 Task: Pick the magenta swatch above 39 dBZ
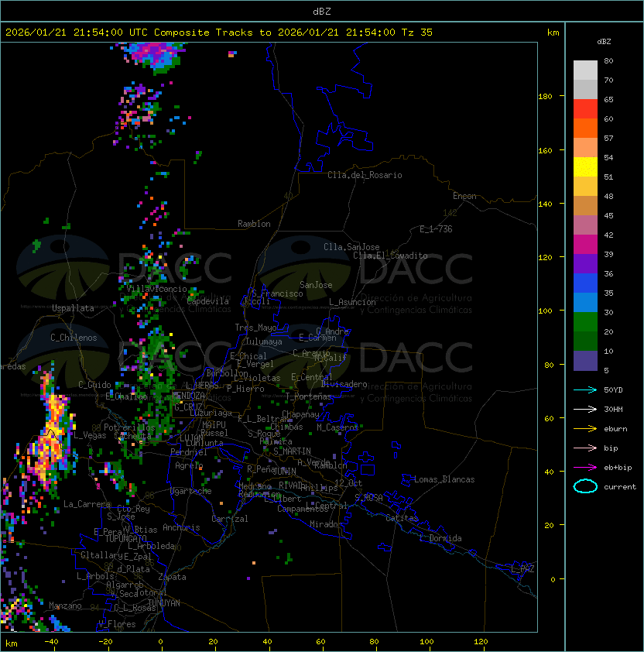click(x=585, y=245)
